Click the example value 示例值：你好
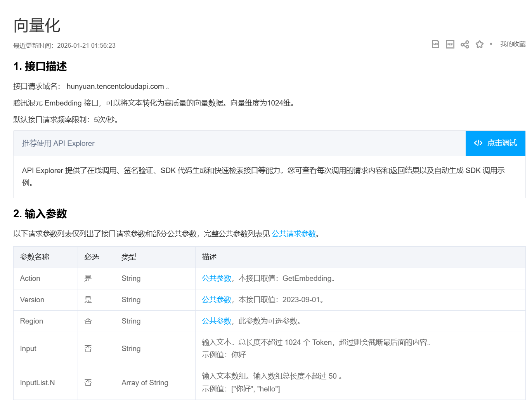Viewport: 532px width, 405px height. (224, 355)
